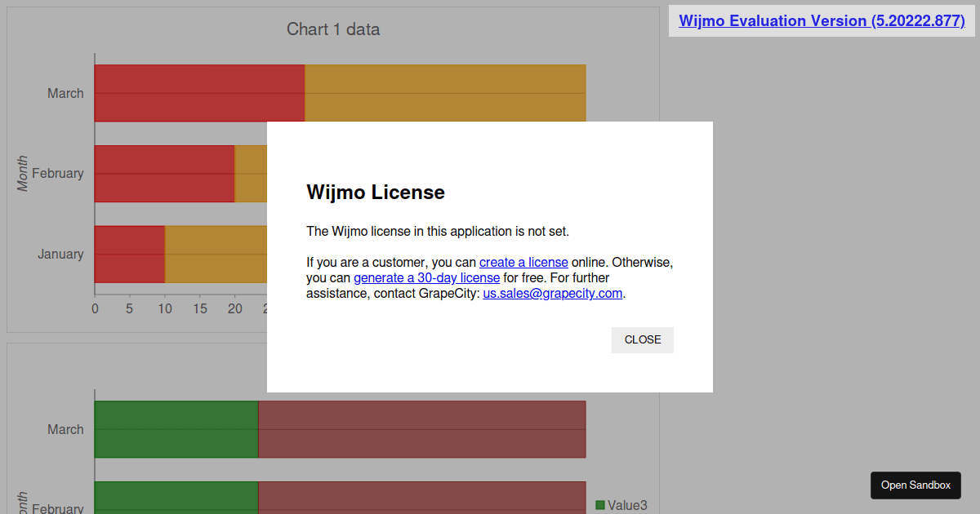Click the "March" category label in Chart 1

coord(65,92)
